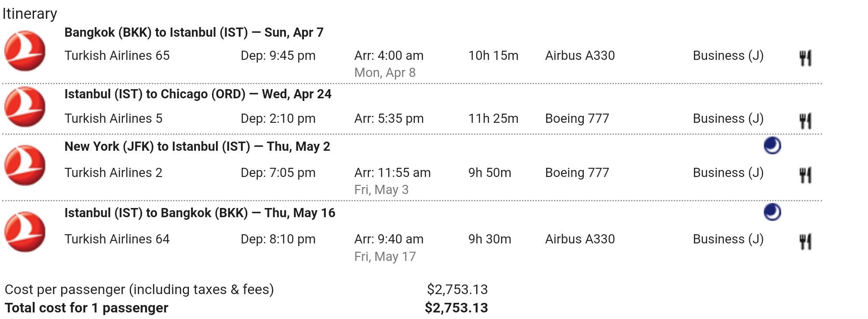This screenshot has width=868, height=319.
Task: Click flight number Turkish Airlines 65
Action: tap(117, 55)
